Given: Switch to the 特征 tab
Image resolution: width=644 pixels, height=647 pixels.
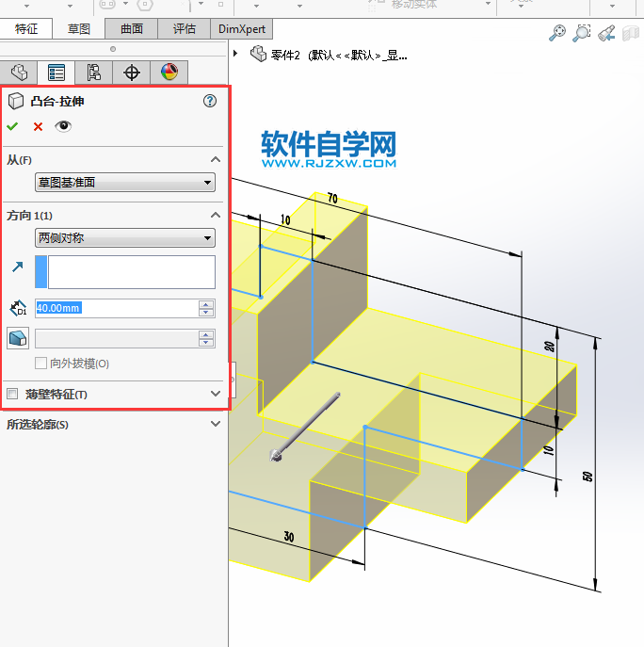Looking at the screenshot, I should point(26,29).
